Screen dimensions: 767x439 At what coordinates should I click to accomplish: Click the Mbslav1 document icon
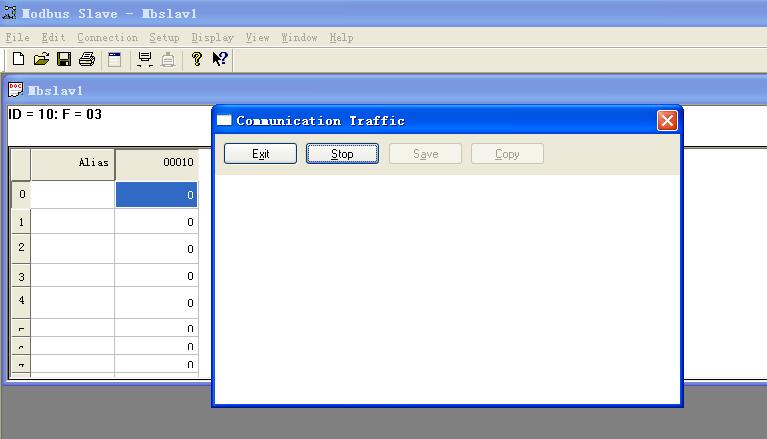pos(16,90)
